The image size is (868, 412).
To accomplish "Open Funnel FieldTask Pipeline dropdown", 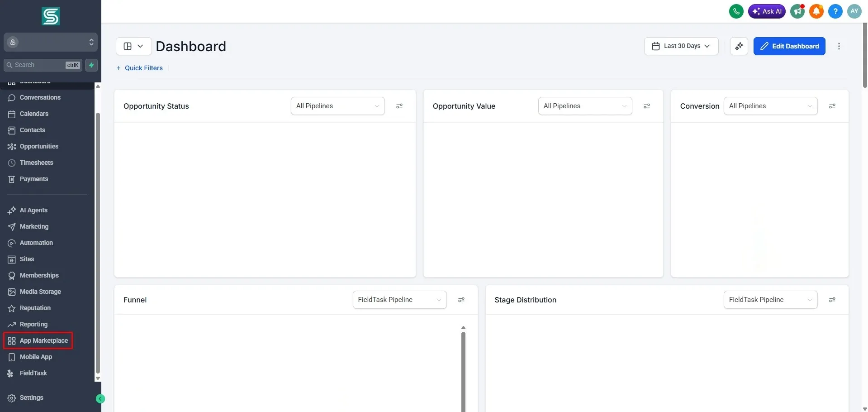I will [399, 300].
